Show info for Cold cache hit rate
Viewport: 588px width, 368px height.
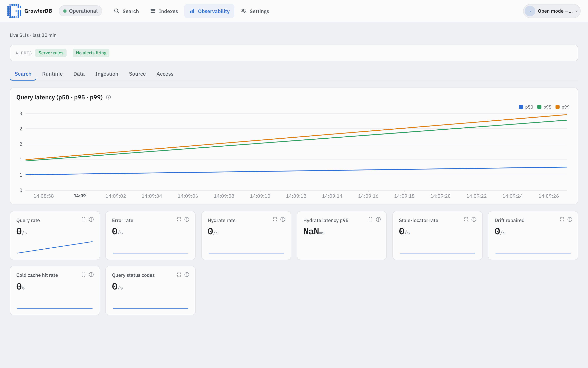(91, 275)
